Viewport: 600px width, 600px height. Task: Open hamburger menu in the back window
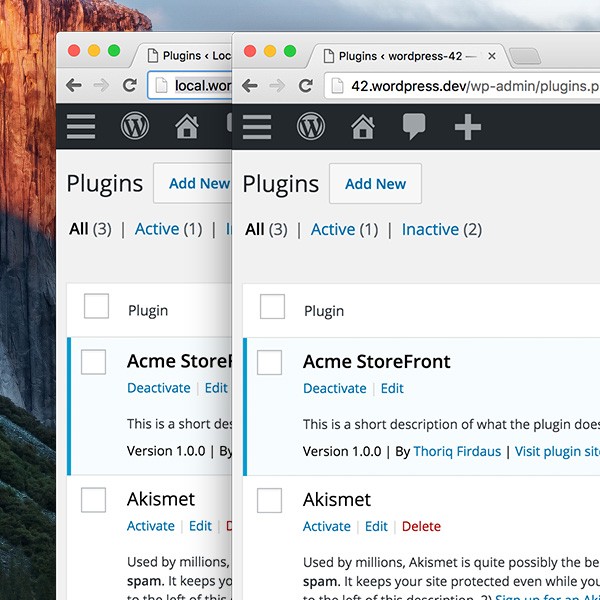coord(81,126)
